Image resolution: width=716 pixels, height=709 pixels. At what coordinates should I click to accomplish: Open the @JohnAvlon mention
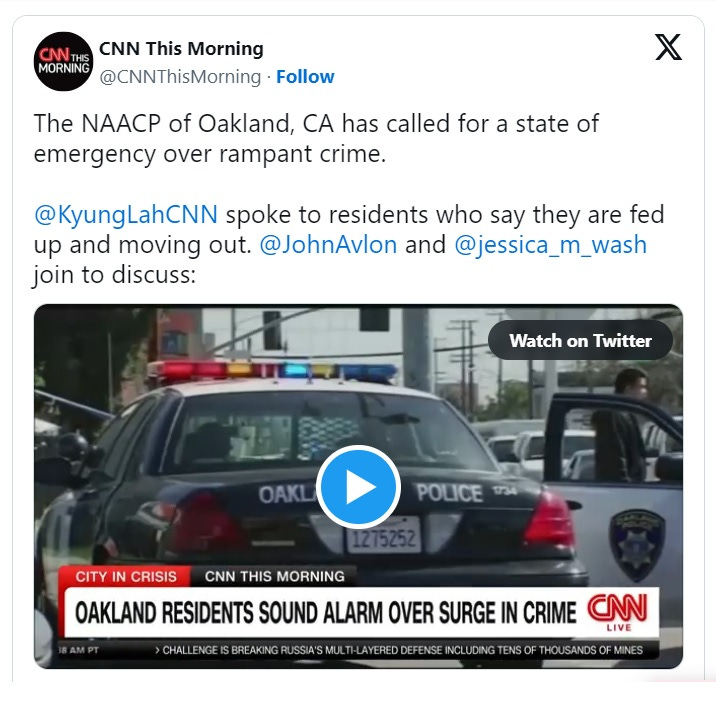(x=328, y=245)
